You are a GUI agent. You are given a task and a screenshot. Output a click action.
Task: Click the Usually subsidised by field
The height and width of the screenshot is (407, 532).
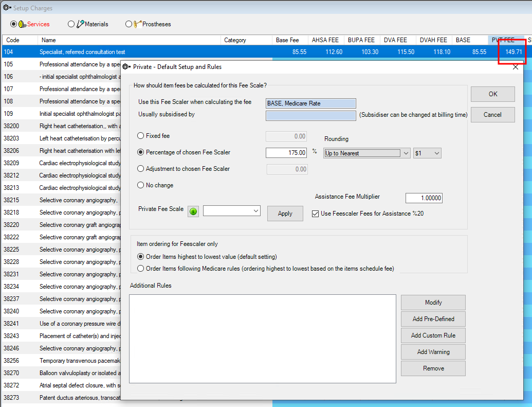[311, 115]
